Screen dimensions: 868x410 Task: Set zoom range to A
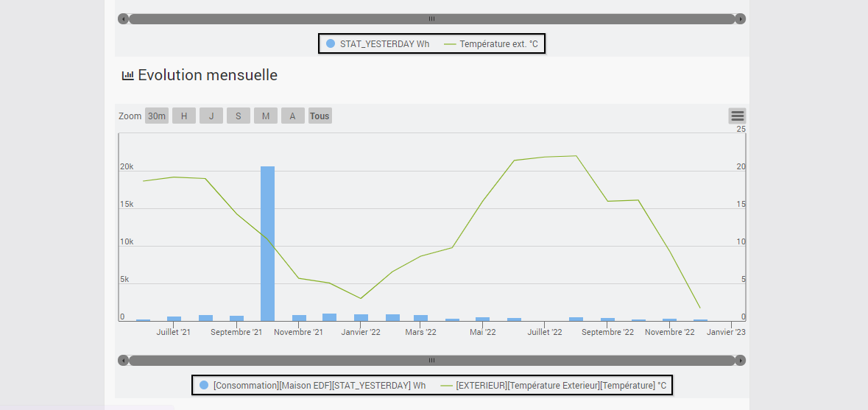293,116
